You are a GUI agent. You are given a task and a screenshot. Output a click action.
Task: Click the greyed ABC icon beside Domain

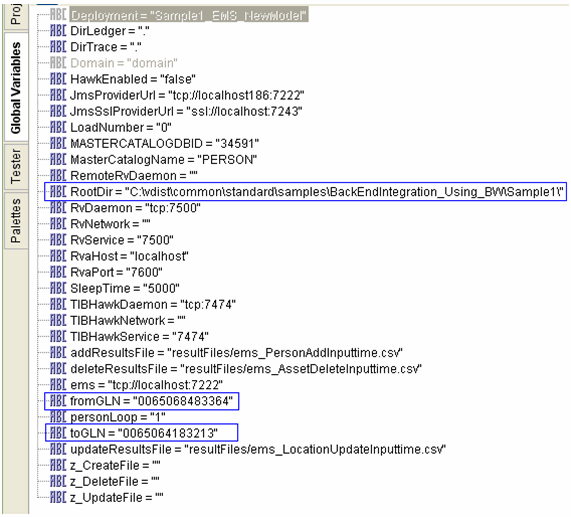(58, 63)
